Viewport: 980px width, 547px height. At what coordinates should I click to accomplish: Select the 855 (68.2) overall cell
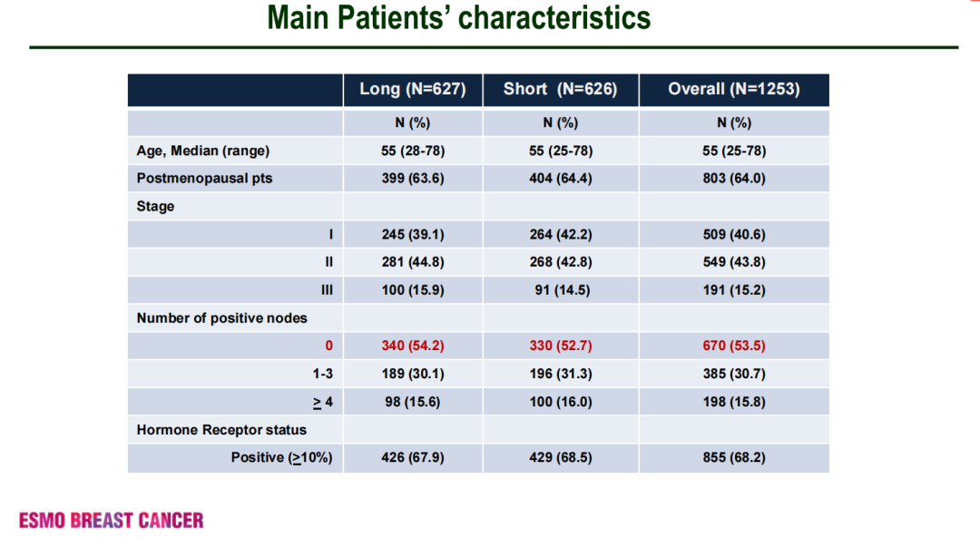point(734,458)
